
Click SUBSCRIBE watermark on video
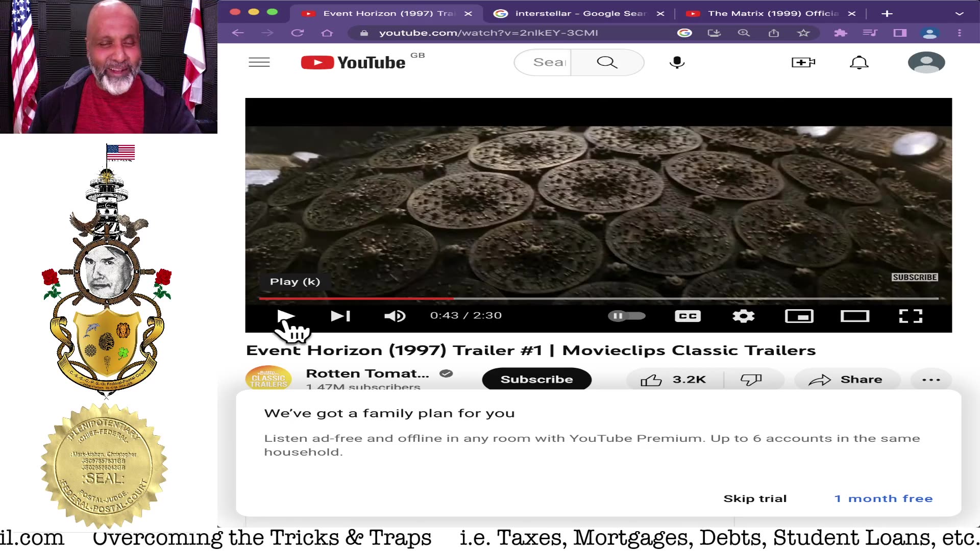tap(915, 277)
